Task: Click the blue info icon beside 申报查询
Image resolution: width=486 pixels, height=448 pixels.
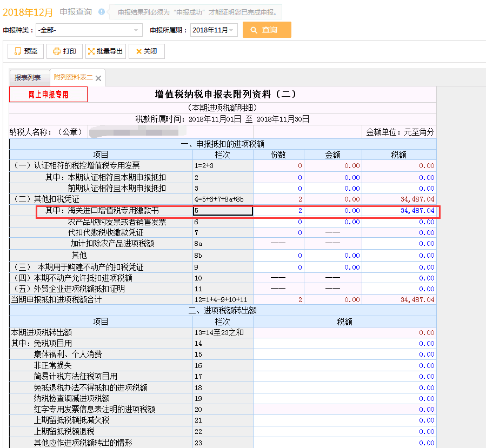Action: point(101,12)
